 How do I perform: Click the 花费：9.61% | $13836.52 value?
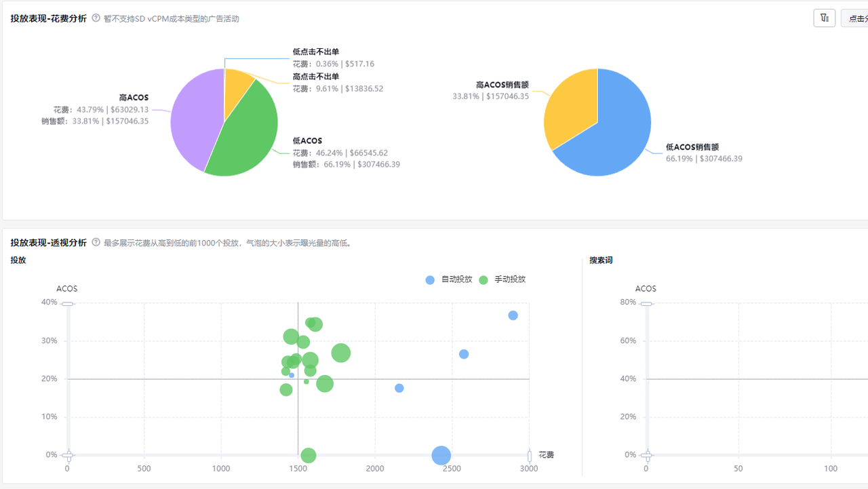point(338,89)
